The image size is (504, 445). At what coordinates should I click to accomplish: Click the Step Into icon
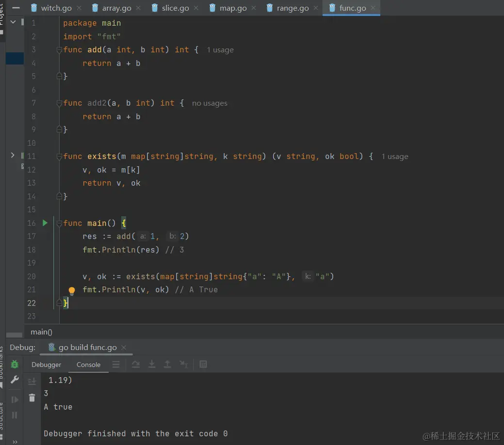point(152,365)
